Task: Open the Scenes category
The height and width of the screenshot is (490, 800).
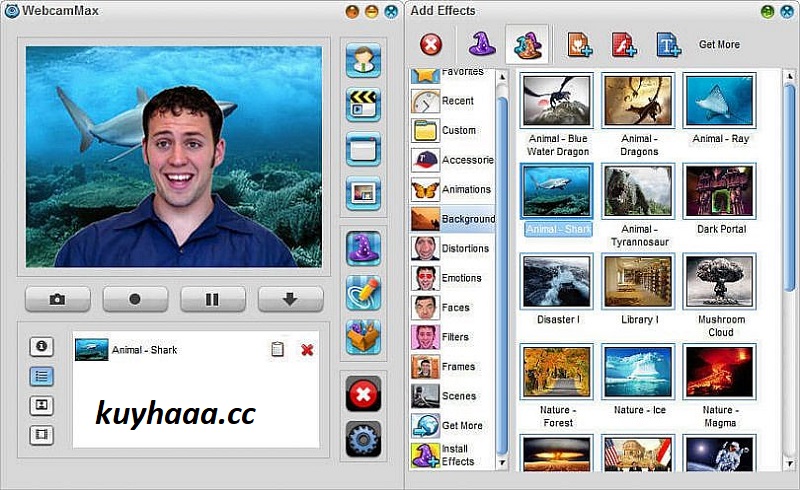Action: coord(453,396)
